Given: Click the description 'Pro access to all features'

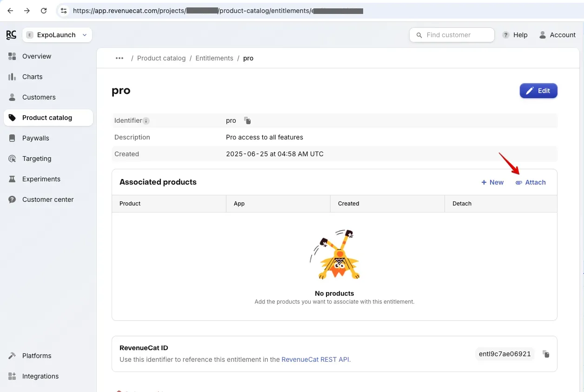Looking at the screenshot, I should click(265, 137).
